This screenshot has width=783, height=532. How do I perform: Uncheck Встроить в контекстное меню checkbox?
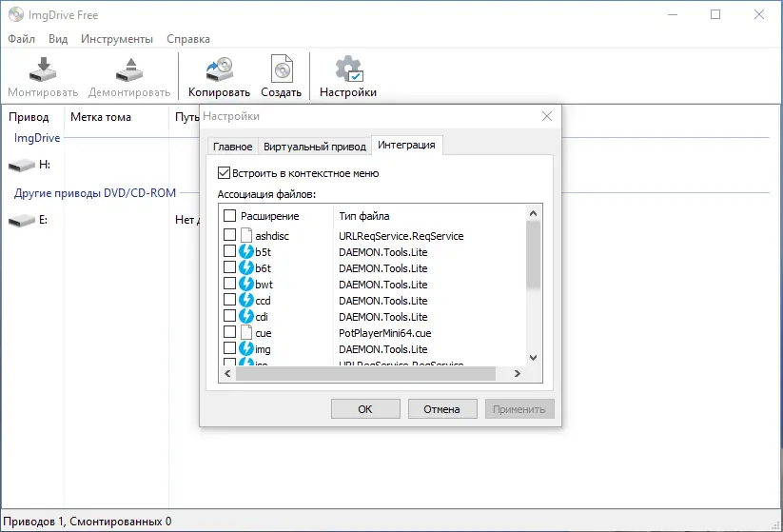click(x=224, y=173)
